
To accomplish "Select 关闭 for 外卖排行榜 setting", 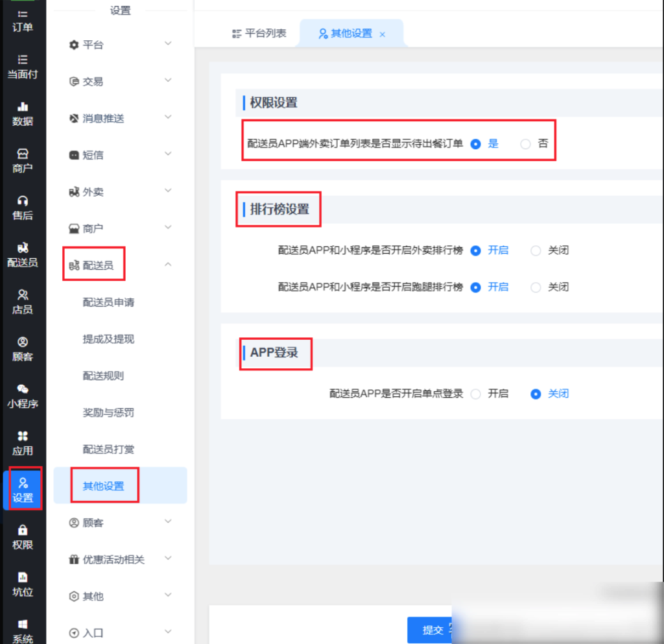I will click(536, 250).
